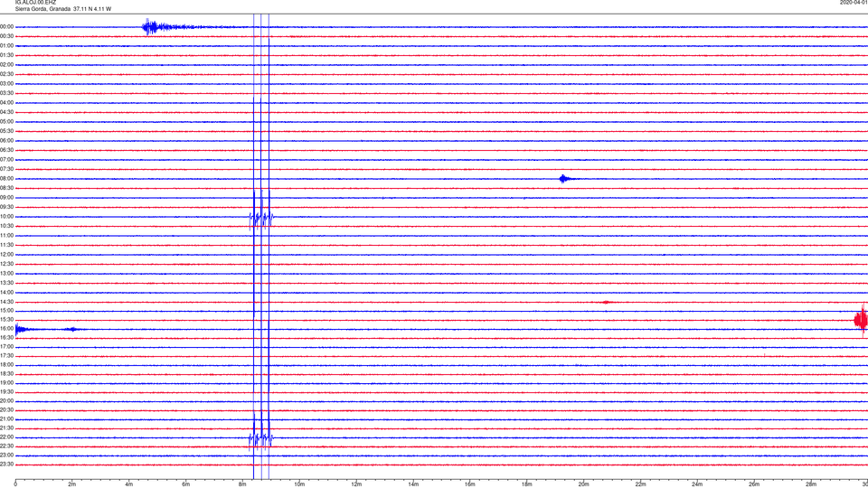Click the 10:30 trace time label
The image size is (868, 488).
pyautogui.click(x=6, y=226)
